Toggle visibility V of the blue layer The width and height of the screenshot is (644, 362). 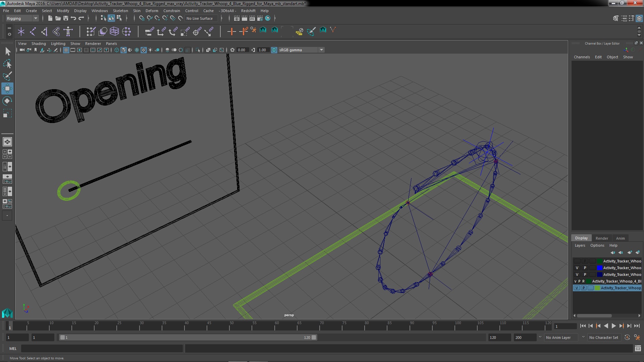577,268
